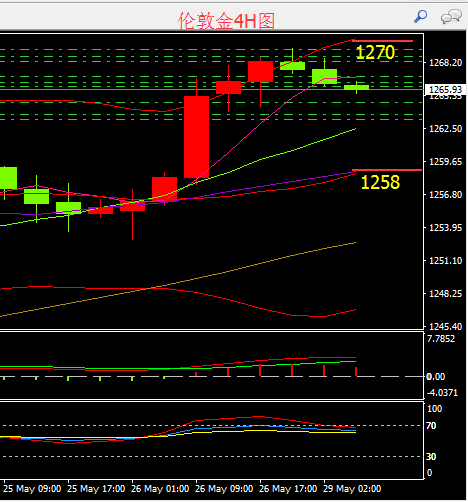Screen dimensions: 468x502
Task: Click the 1245.40 price scale value
Action: [445, 326]
